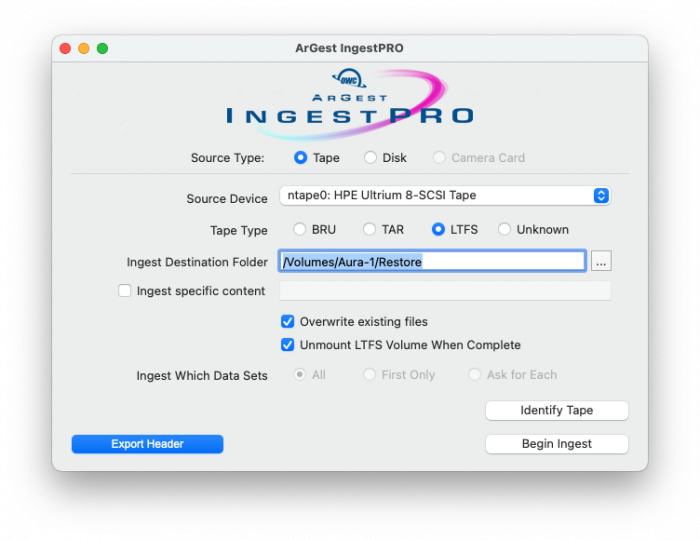Click the Ingest specific content text field
Screen dimensions: 700x540
445,291
